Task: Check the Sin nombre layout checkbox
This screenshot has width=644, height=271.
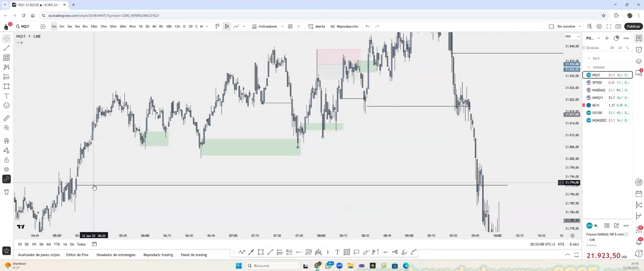Action: coord(551,26)
